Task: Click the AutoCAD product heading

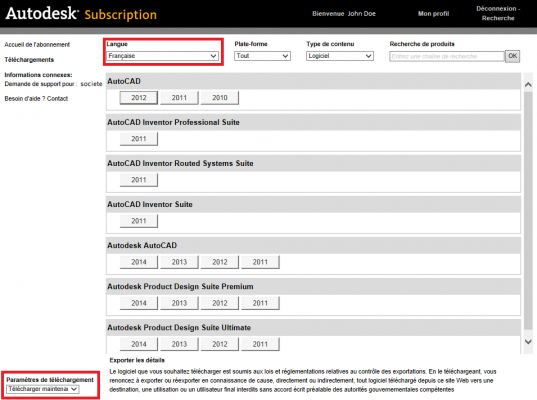Action: (x=124, y=82)
